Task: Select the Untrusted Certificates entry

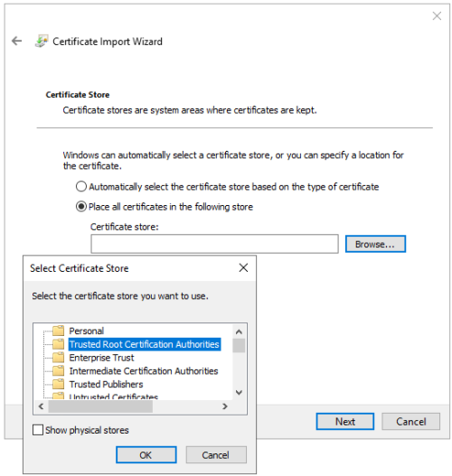Action: click(x=113, y=397)
